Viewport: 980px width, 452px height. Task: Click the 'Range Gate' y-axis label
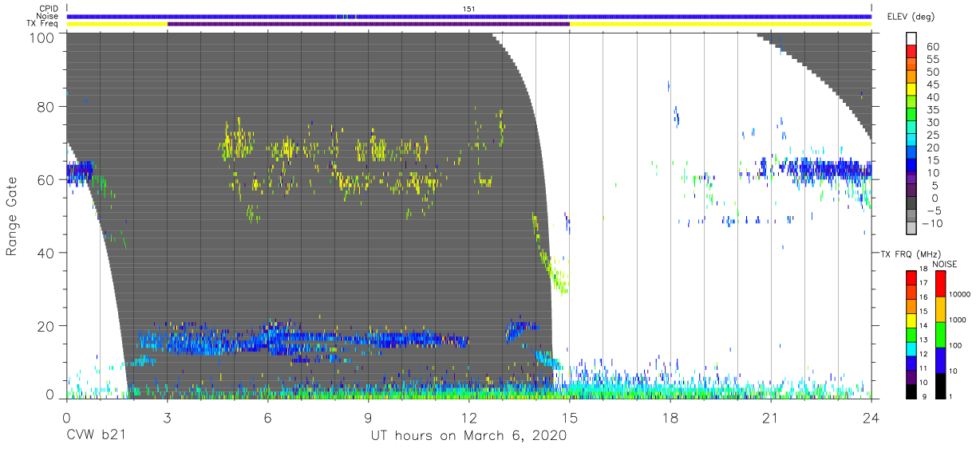[12, 215]
